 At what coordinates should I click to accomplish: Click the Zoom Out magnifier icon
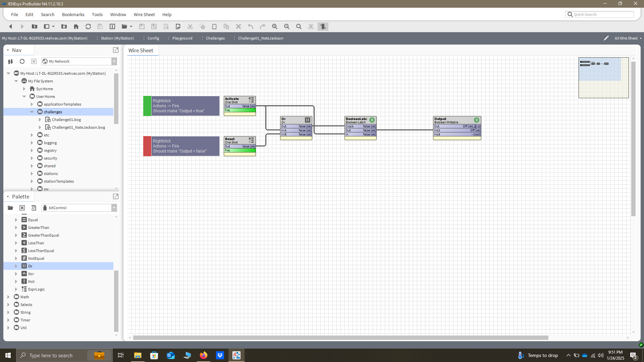[x=287, y=26]
